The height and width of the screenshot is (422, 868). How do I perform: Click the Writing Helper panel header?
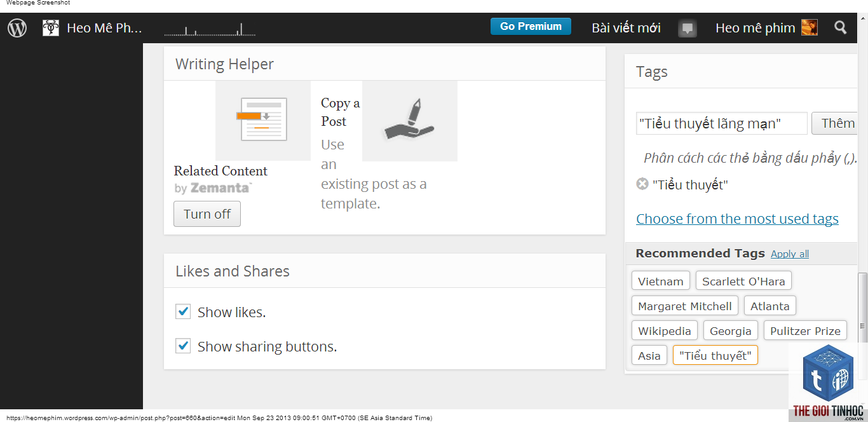pos(384,64)
